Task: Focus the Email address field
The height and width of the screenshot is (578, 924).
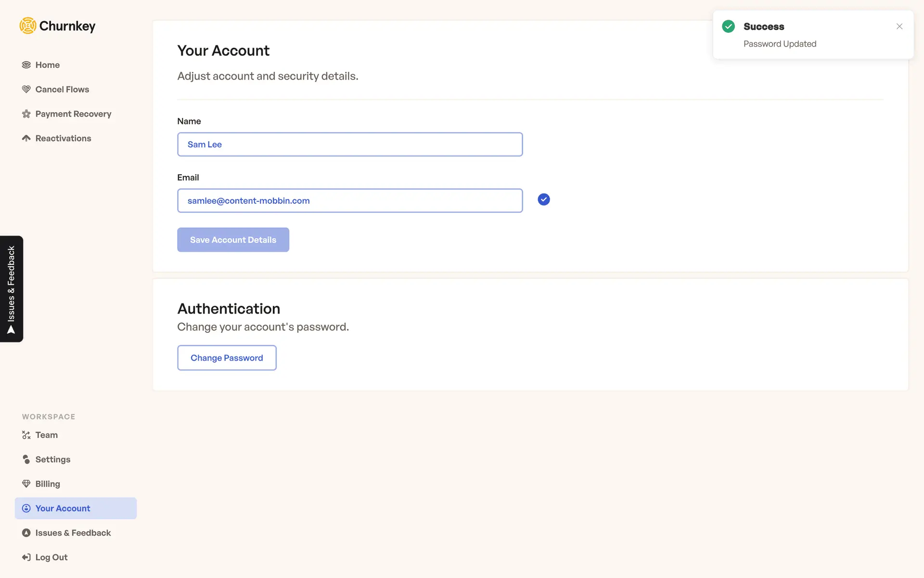Action: pos(350,201)
